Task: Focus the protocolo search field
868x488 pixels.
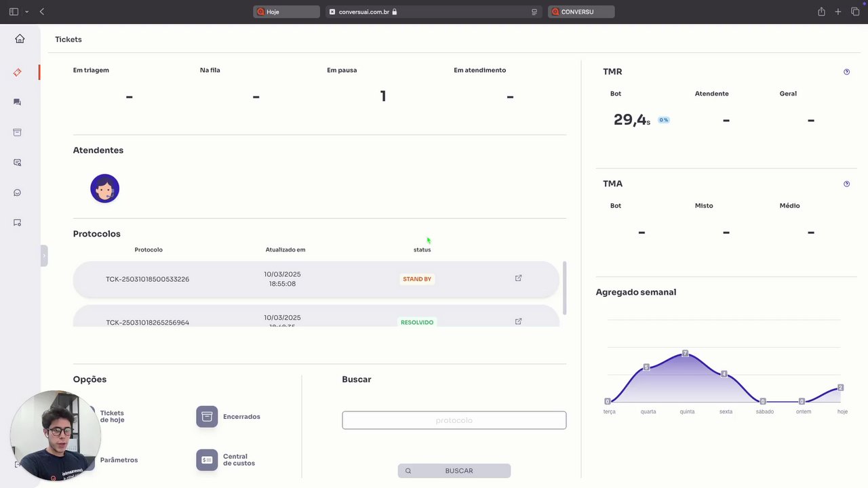Action: pyautogui.click(x=454, y=420)
